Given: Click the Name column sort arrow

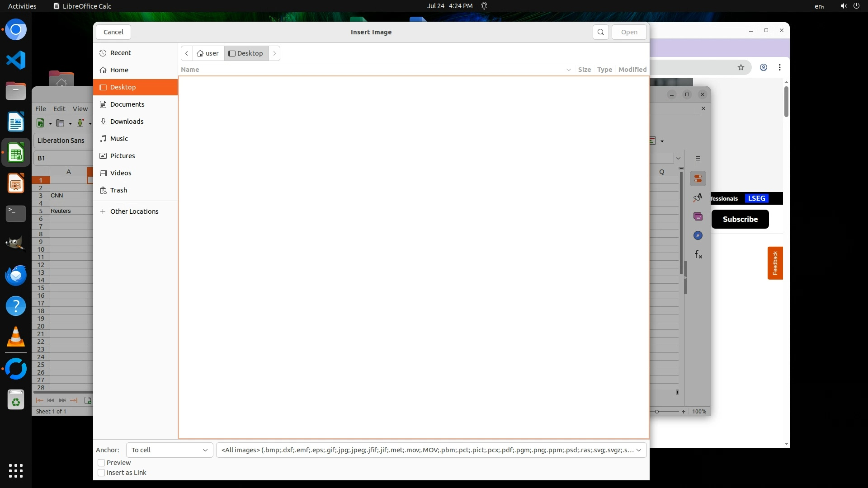Looking at the screenshot, I should pos(568,70).
